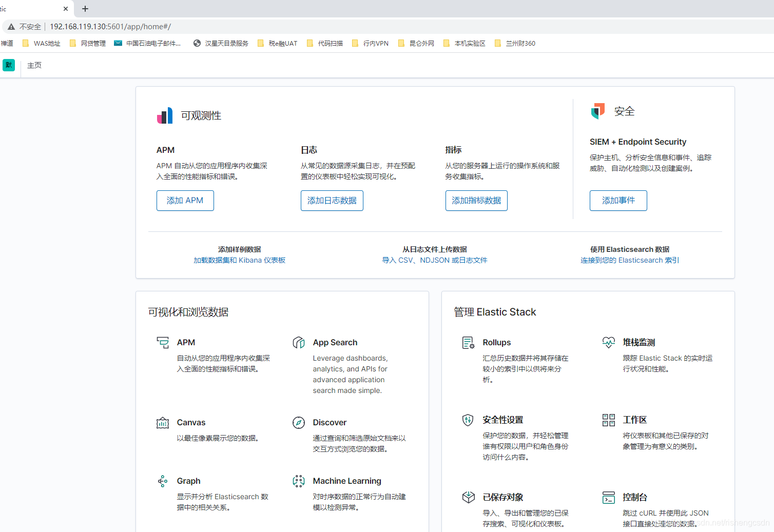This screenshot has height=532, width=774.
Task: Click the 管理 Elastic Stack heading
Action: click(495, 312)
